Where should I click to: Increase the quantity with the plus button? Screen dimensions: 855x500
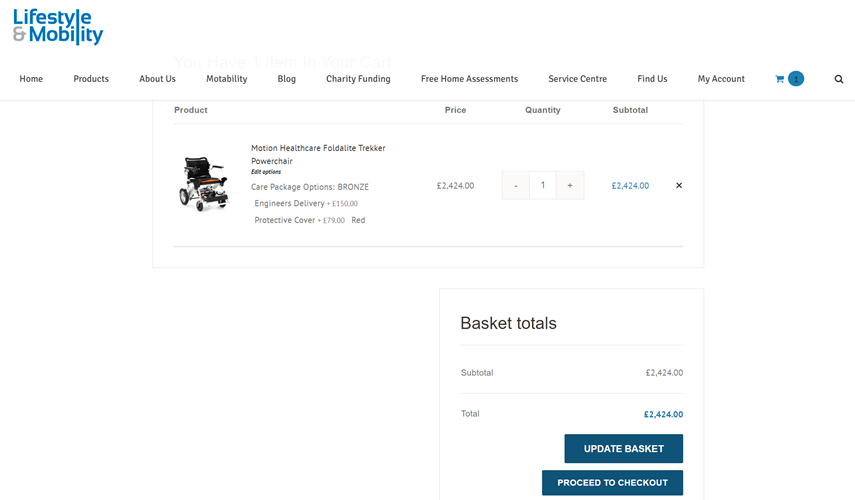570,185
